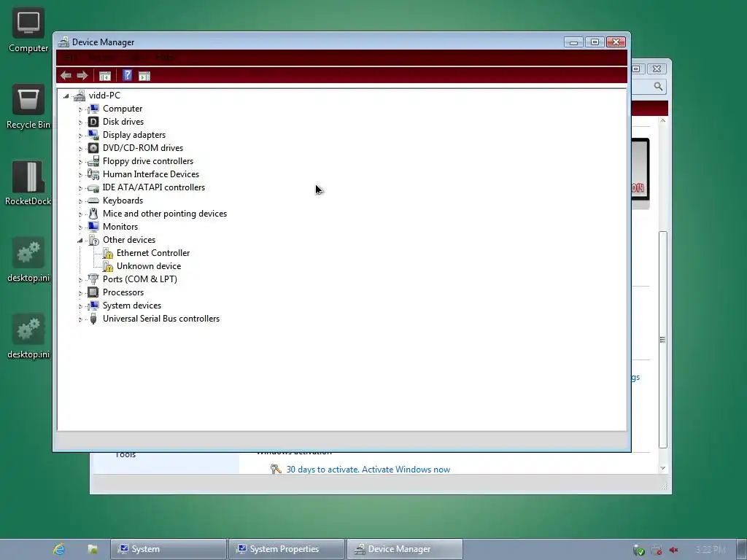Open the File menu in Device Manager
Screen dimensions: 747x560
[70, 58]
